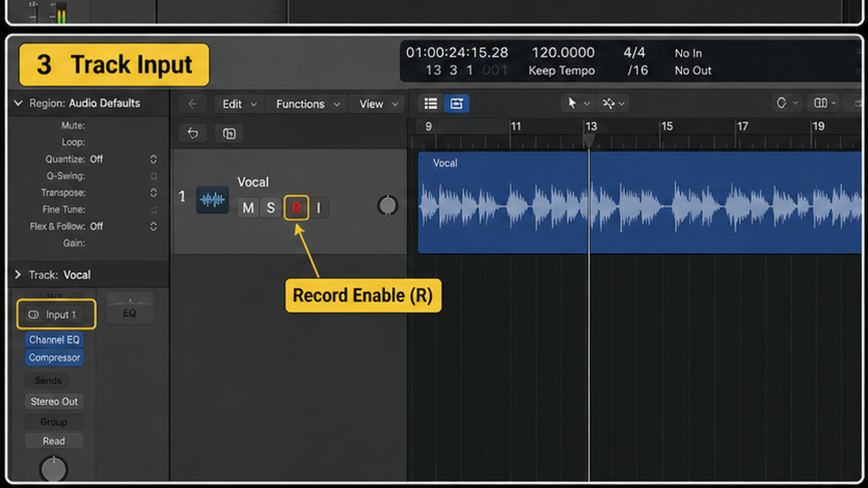
Task: Click the No In MIDI indicator
Action: coord(688,53)
